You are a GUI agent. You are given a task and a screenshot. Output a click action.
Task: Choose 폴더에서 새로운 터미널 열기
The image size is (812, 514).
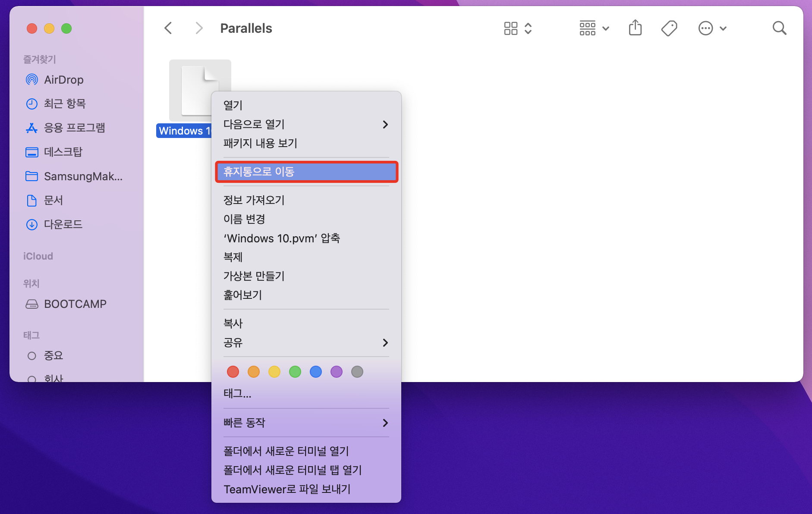(306, 451)
